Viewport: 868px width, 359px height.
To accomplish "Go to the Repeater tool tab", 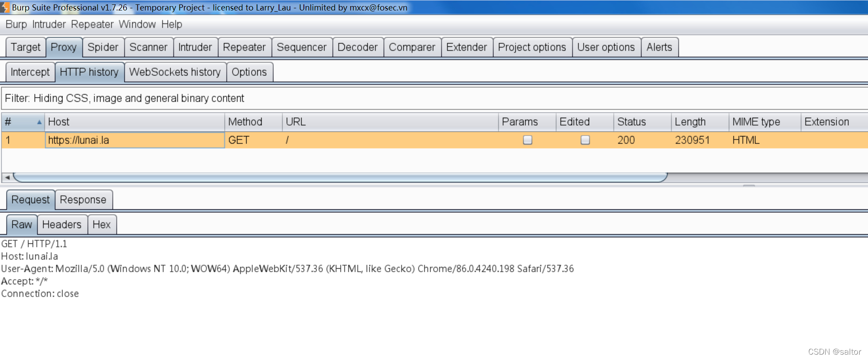I will coord(245,47).
